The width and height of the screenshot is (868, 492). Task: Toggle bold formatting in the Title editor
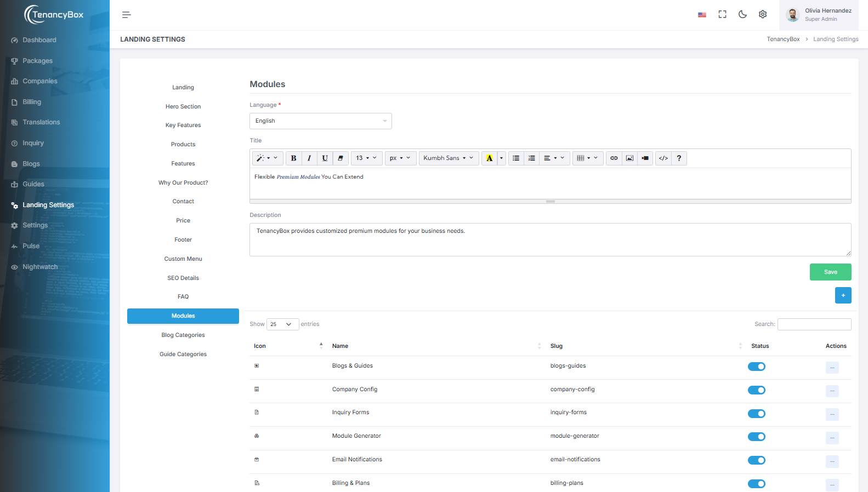click(x=293, y=158)
